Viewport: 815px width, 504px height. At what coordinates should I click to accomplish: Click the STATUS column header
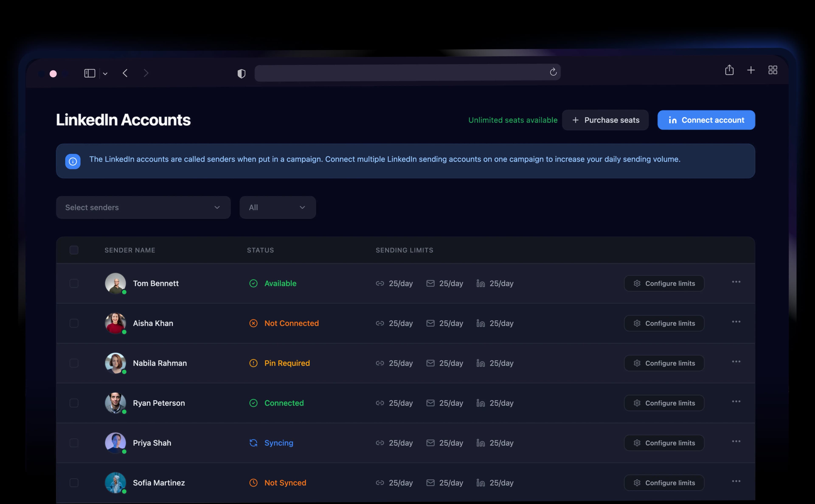(260, 250)
